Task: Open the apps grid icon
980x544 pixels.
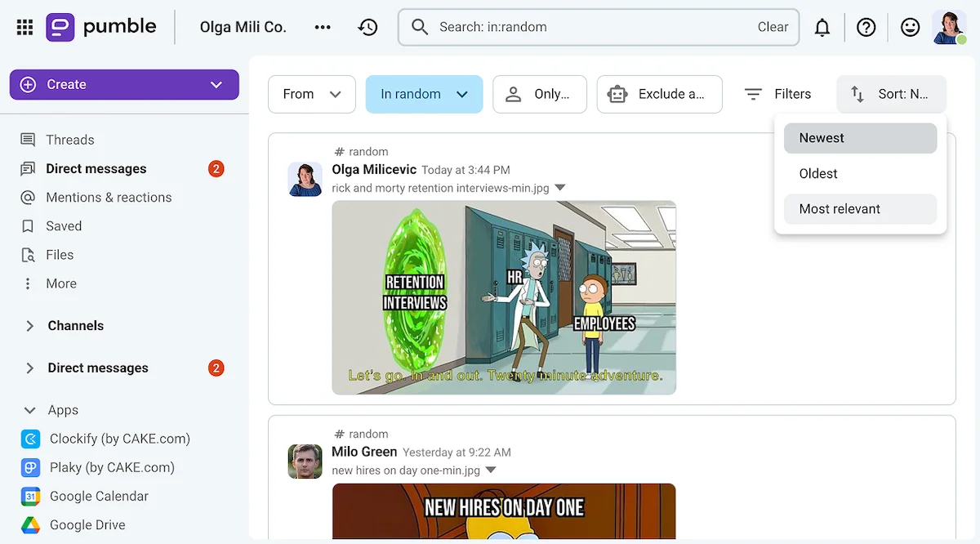Action: click(x=24, y=27)
